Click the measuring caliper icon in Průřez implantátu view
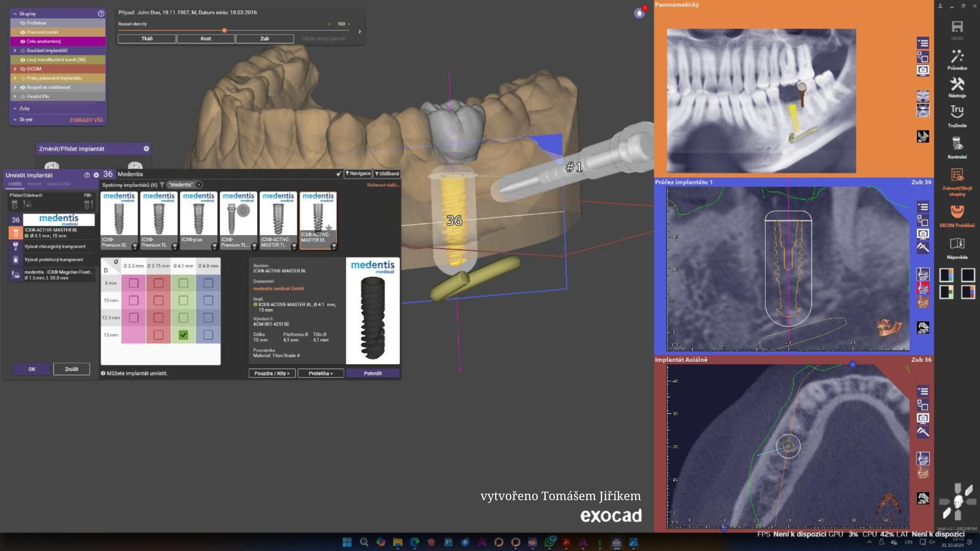The image size is (980, 551). point(923,247)
